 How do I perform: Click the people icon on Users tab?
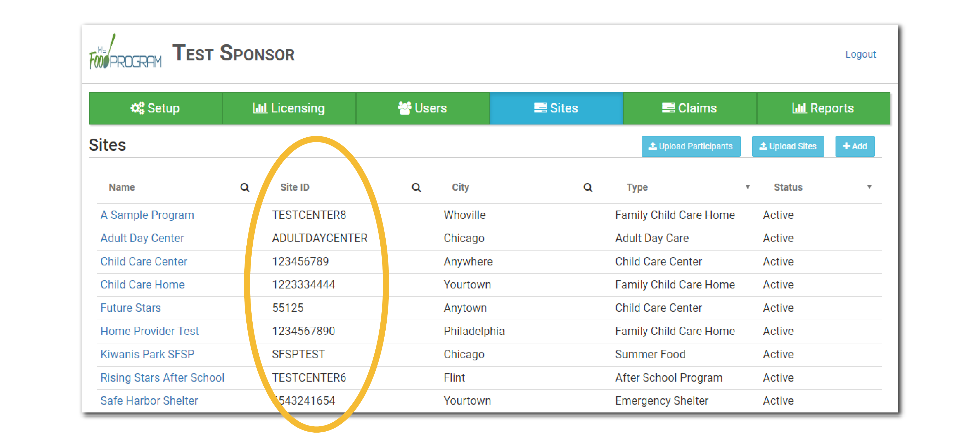pyautogui.click(x=404, y=108)
